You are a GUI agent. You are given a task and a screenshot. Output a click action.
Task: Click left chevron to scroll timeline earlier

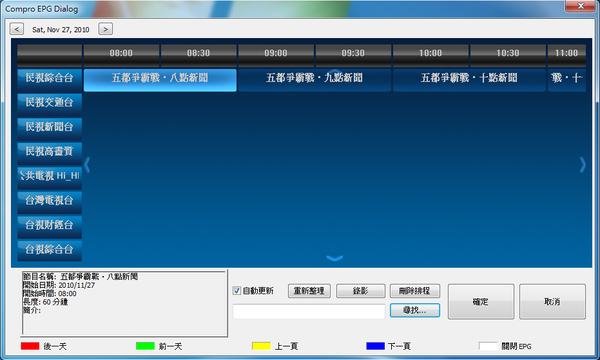pos(87,165)
